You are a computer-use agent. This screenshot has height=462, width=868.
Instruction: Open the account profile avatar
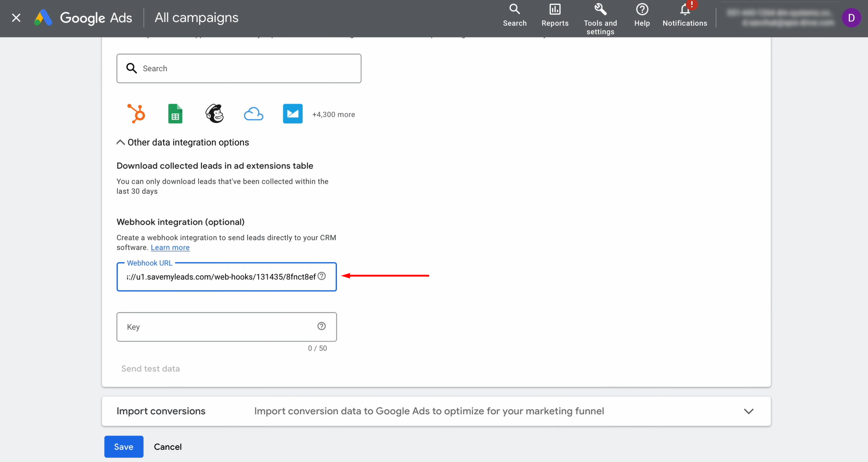[x=851, y=17]
